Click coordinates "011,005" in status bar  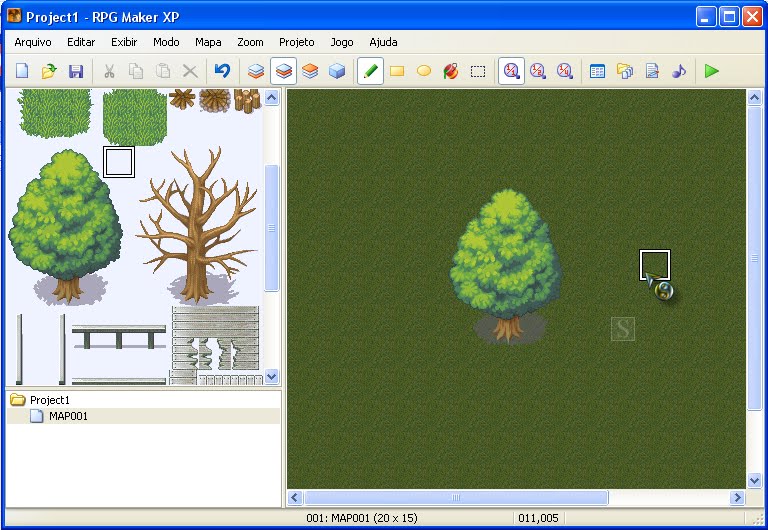pos(538,518)
